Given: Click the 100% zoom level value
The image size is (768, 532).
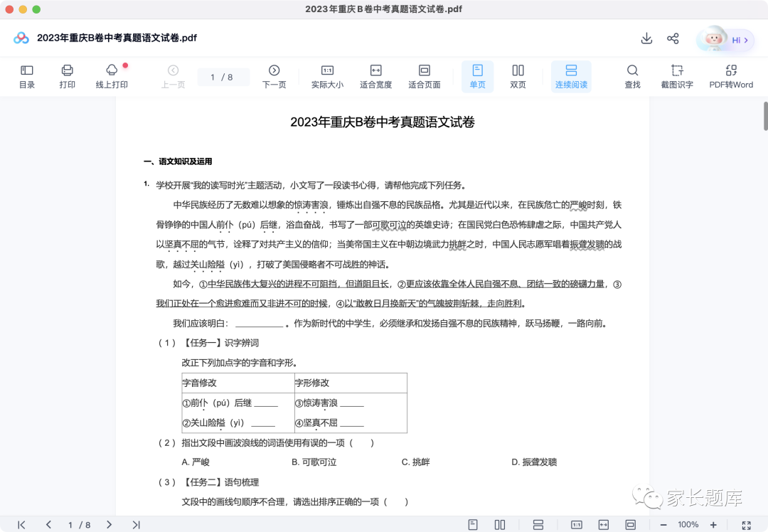Looking at the screenshot, I should point(688,525).
